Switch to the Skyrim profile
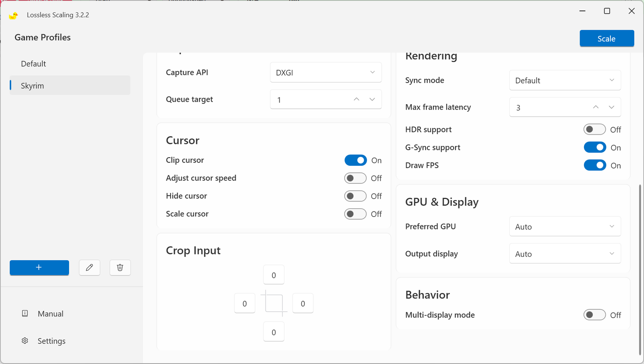 32,85
